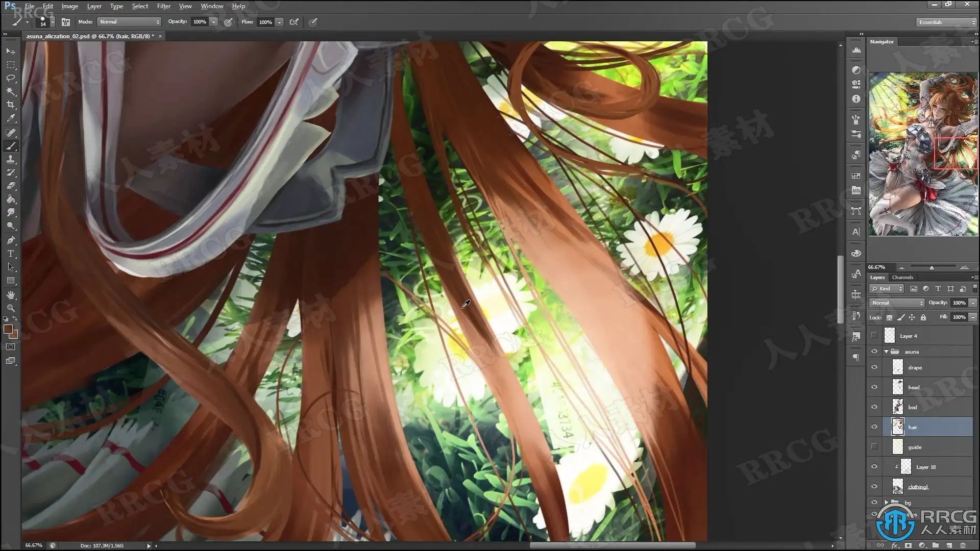Open the Essentials workspace dropdown
The height and width of the screenshot is (551, 980).
coord(946,22)
